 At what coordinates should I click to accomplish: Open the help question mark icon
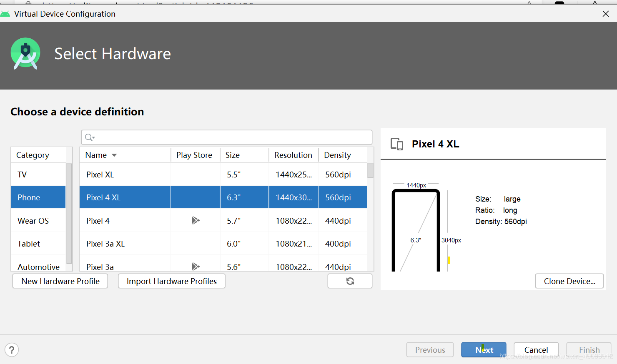coord(12,350)
